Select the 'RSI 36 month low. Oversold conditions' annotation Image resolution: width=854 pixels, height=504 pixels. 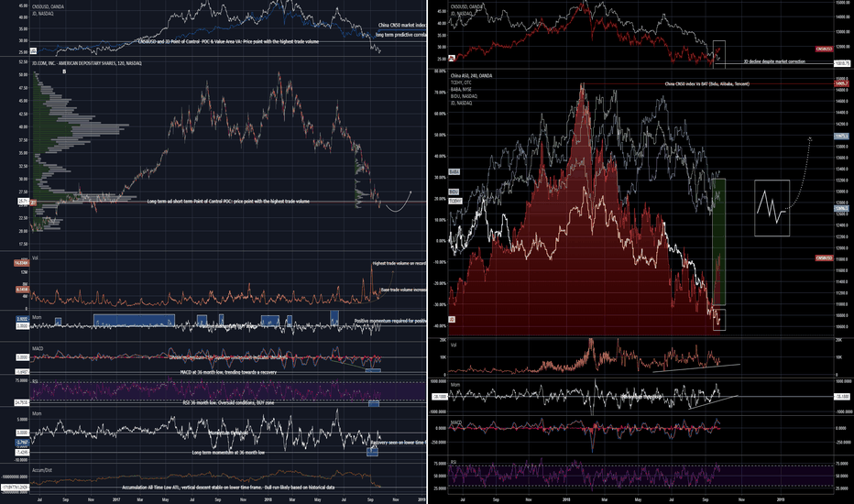pyautogui.click(x=228, y=402)
